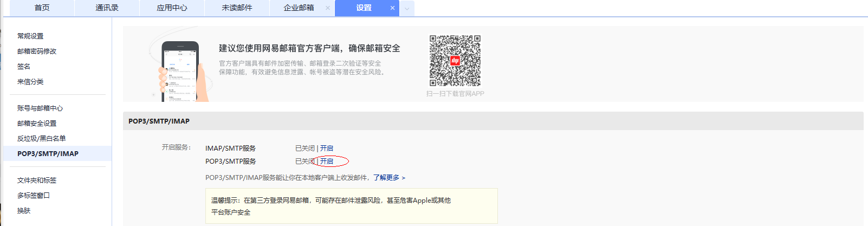This screenshot has height=226, width=868.
Task: Open 常规设置 in the sidebar
Action: [x=30, y=36]
